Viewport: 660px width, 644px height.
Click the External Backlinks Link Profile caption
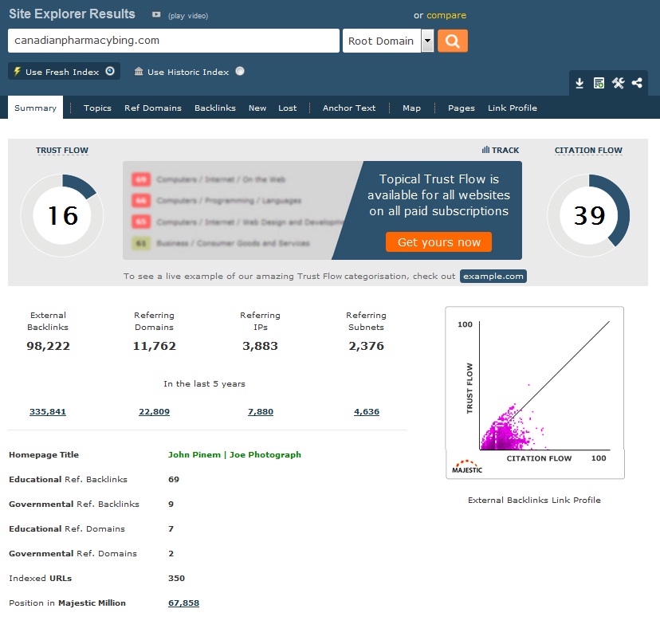click(x=534, y=500)
